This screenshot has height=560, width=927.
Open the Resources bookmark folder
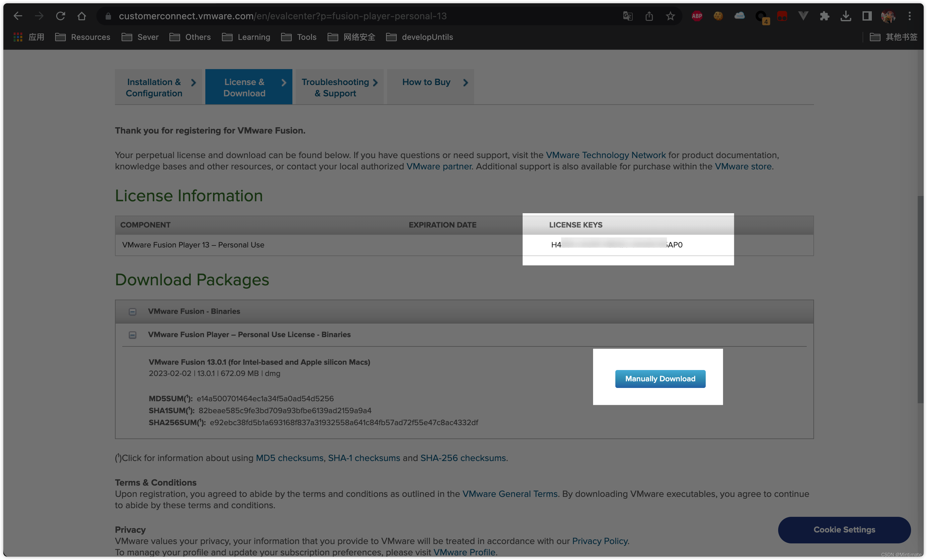[x=83, y=37]
